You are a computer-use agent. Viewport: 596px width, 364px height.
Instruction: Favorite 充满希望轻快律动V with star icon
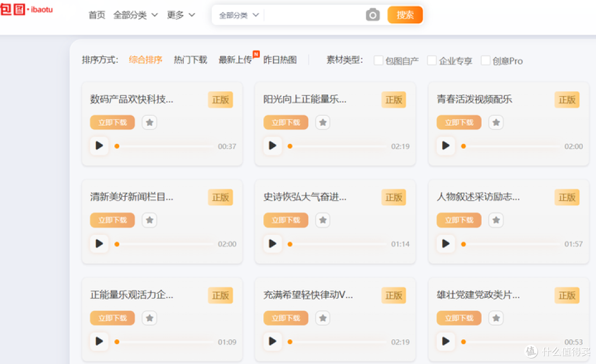point(323,318)
